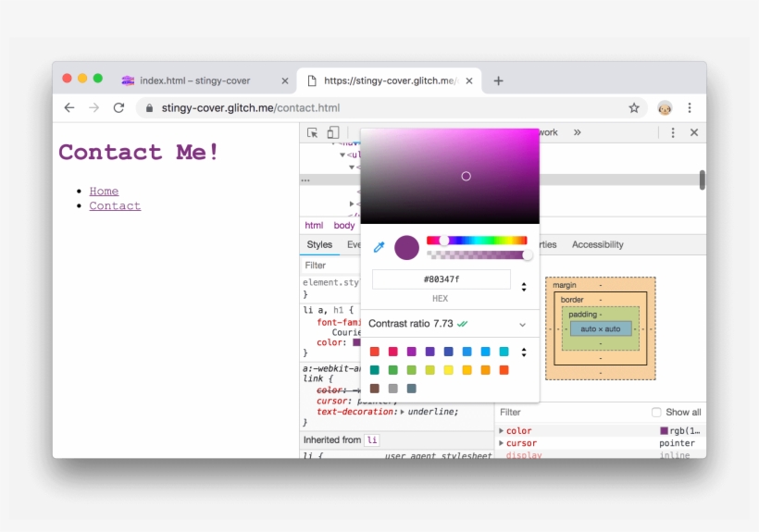Viewport: 759px width, 532px height.
Task: Click the current purple color preview
Action: pyautogui.click(x=406, y=248)
